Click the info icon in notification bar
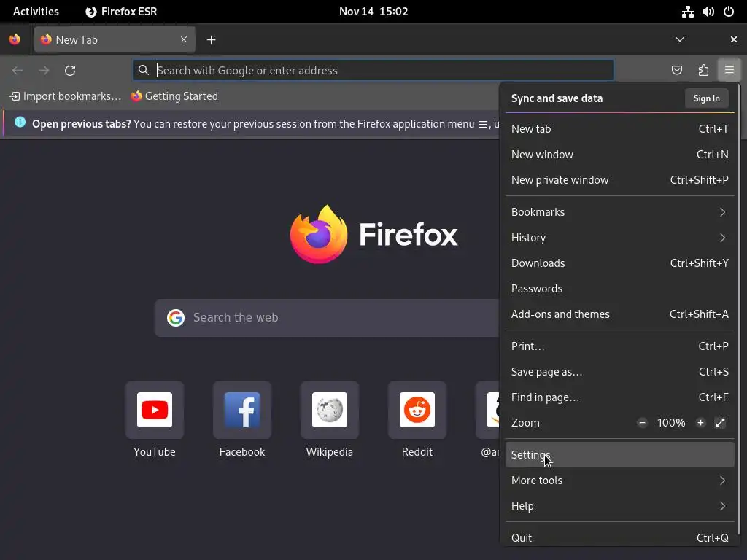747x560 pixels. (20, 122)
